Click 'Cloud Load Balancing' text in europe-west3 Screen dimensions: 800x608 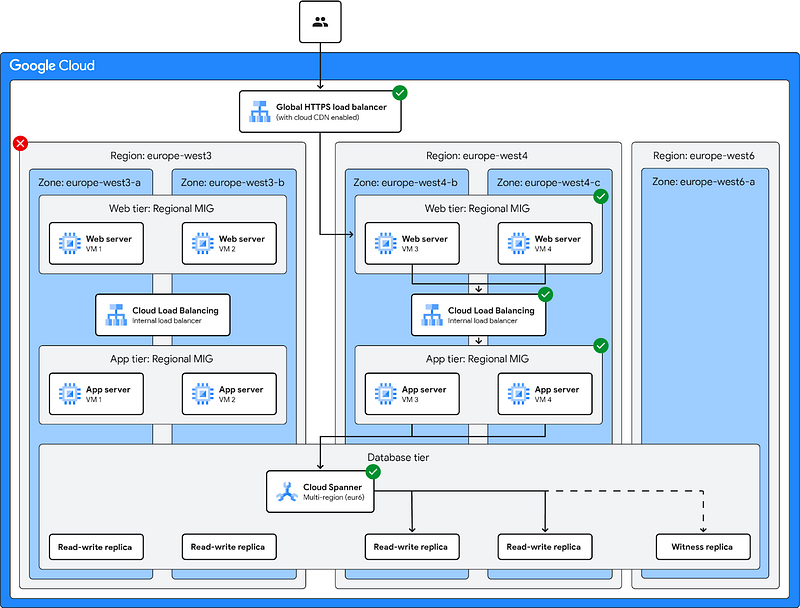[175, 310]
